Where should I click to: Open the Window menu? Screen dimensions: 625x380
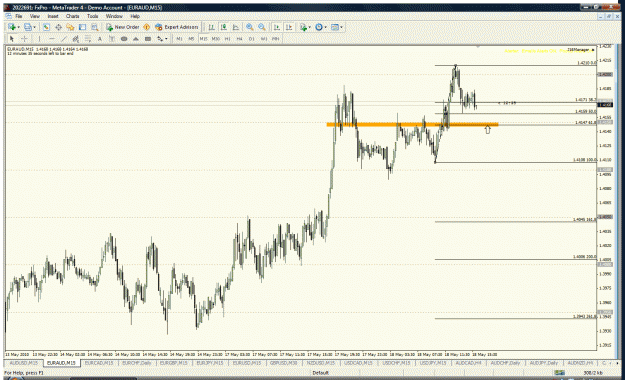pos(114,16)
